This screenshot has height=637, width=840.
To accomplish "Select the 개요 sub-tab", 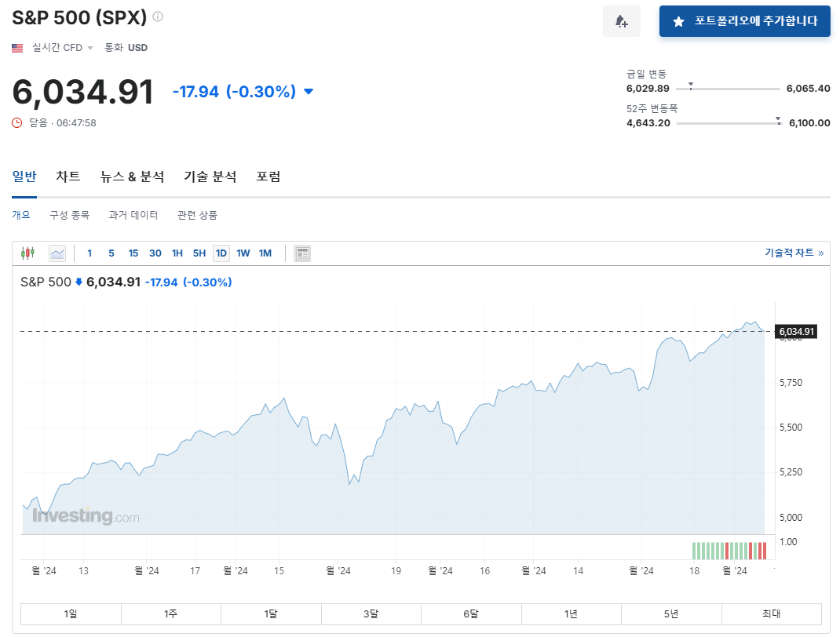I will (21, 215).
